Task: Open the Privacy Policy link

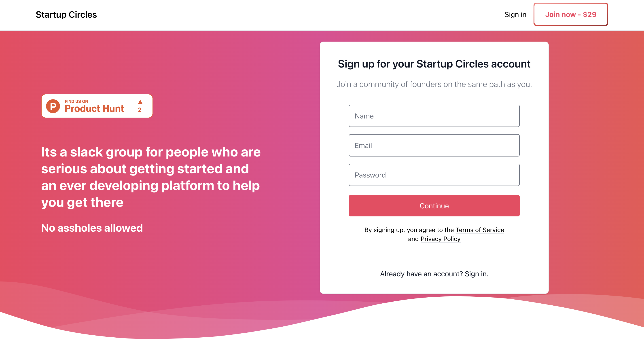Action: tap(441, 239)
